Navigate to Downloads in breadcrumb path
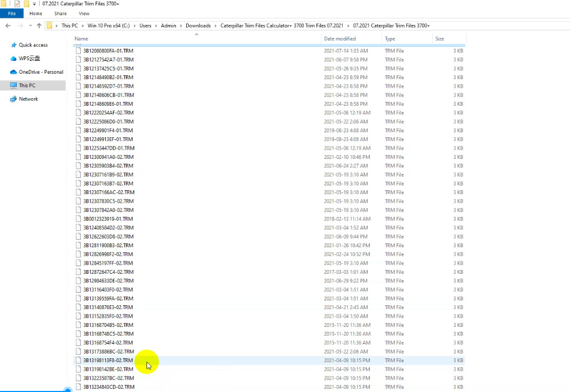The width and height of the screenshot is (570, 392). pos(198,26)
